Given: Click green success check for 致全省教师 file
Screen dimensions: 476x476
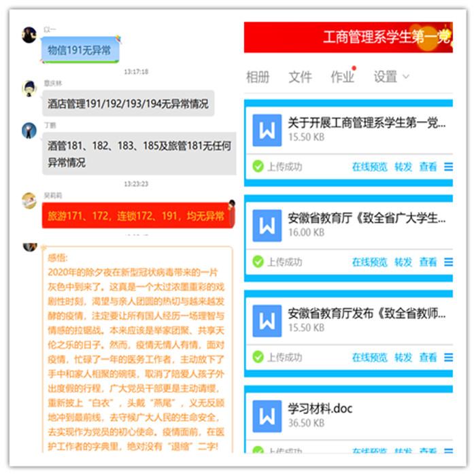Looking at the screenshot, I should click(x=258, y=357).
